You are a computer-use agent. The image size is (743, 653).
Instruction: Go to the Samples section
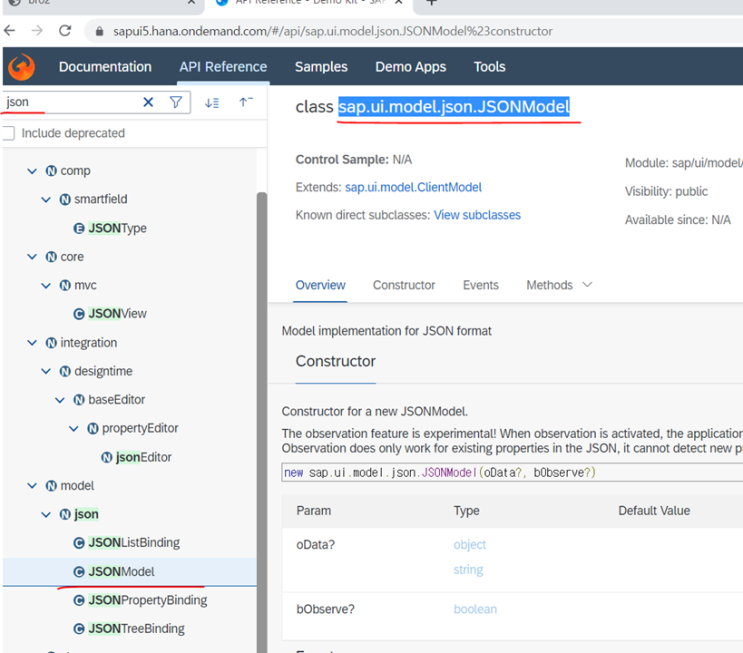pos(321,67)
